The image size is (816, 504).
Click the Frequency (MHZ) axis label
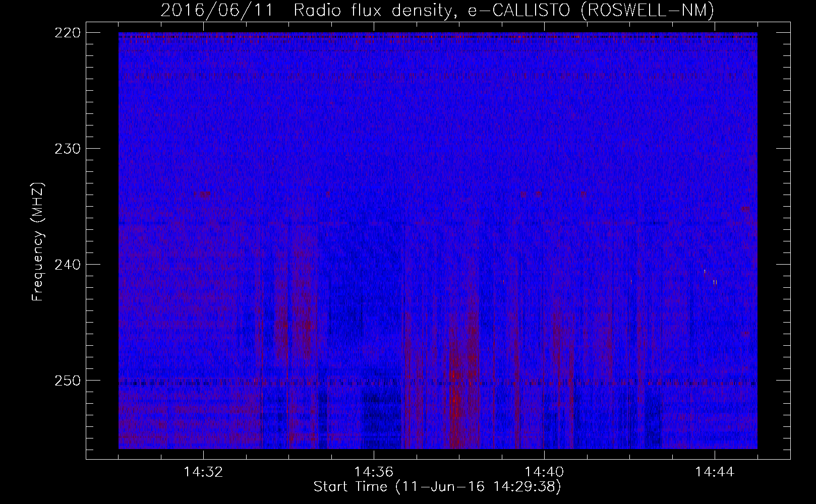coord(38,242)
